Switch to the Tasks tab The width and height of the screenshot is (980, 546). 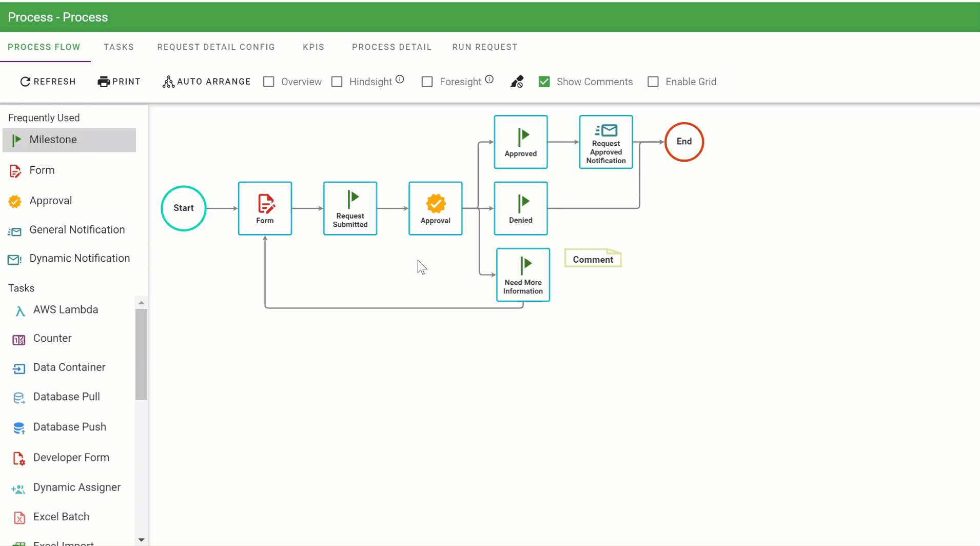pos(119,47)
